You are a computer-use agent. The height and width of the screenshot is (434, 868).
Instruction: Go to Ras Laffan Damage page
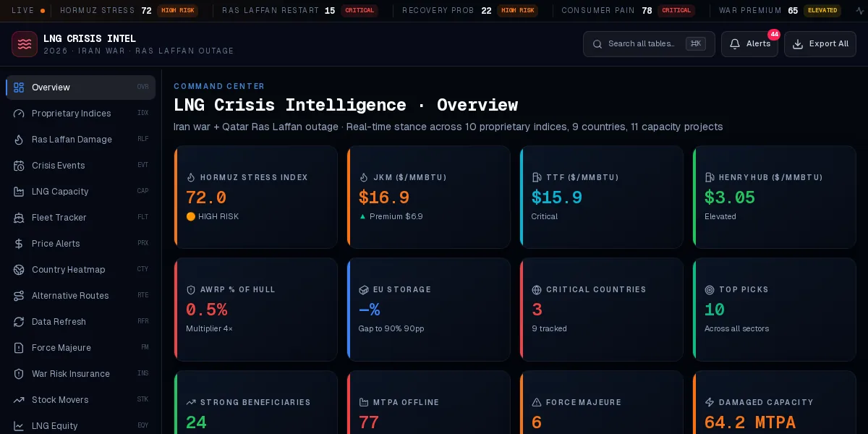point(81,140)
